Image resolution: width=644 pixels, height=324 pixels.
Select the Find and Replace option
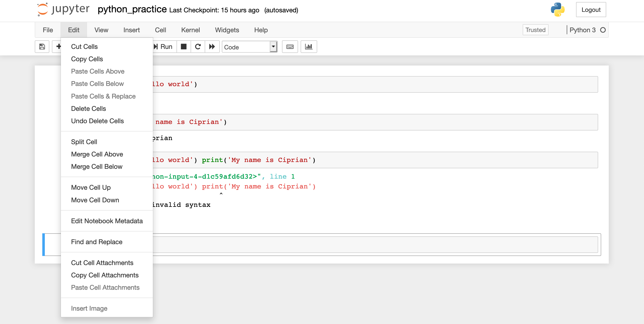(x=97, y=242)
